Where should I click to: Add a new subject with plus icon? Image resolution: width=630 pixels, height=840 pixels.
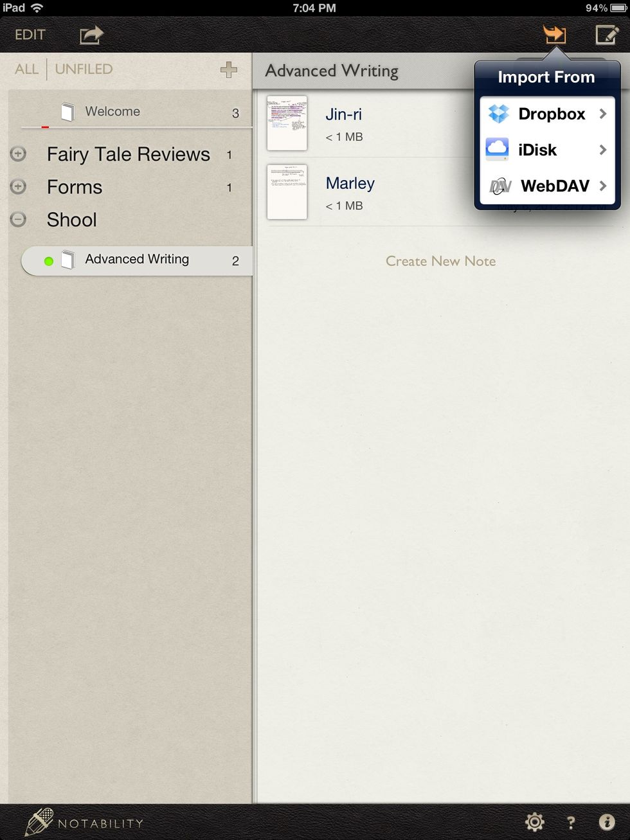point(229,69)
